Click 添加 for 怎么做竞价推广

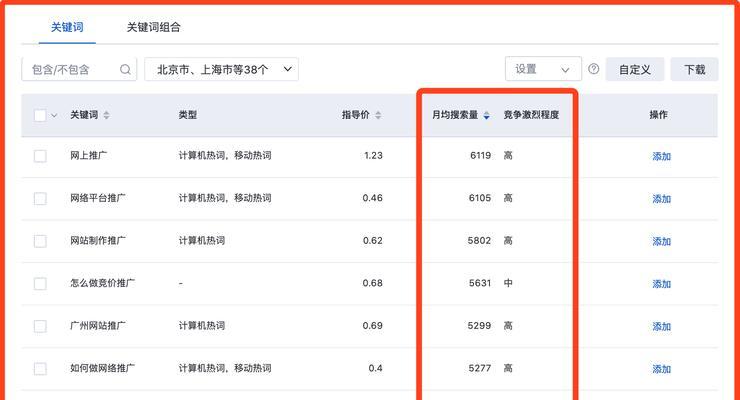coord(661,283)
